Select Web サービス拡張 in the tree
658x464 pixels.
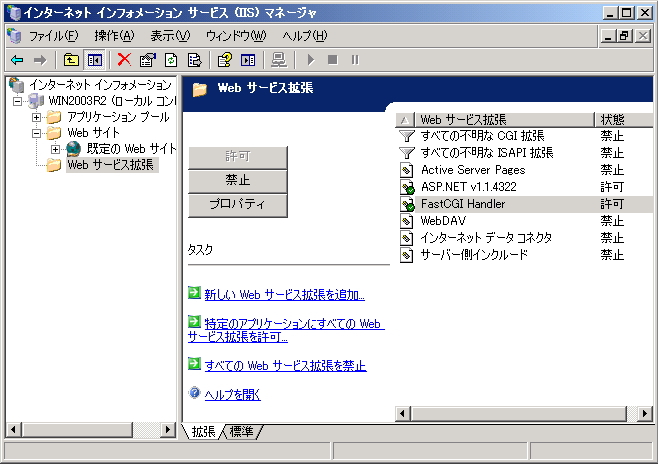(111, 165)
